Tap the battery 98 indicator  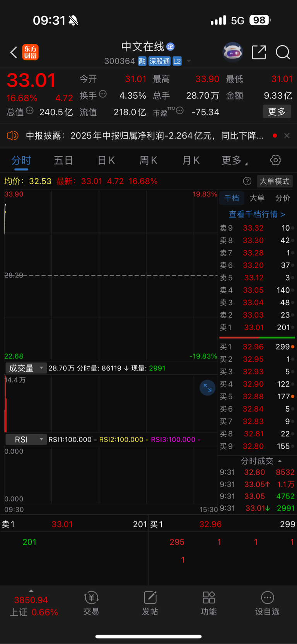tap(260, 20)
